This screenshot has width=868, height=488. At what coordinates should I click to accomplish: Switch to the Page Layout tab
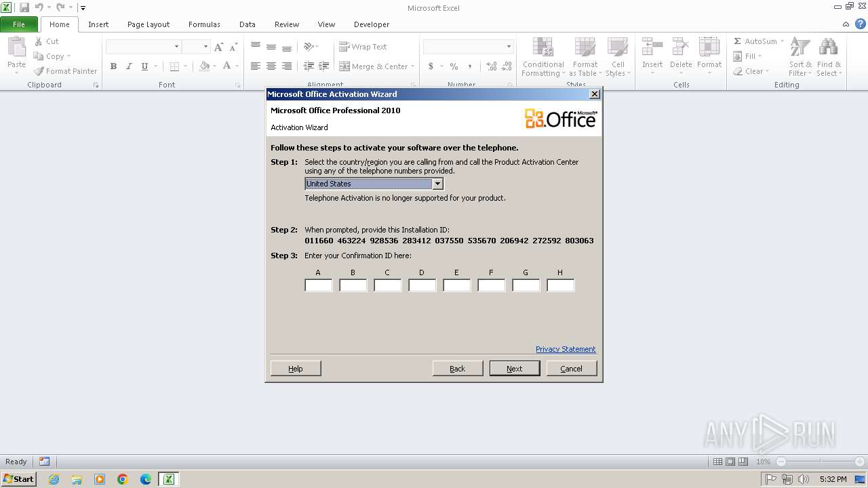pyautogui.click(x=149, y=24)
